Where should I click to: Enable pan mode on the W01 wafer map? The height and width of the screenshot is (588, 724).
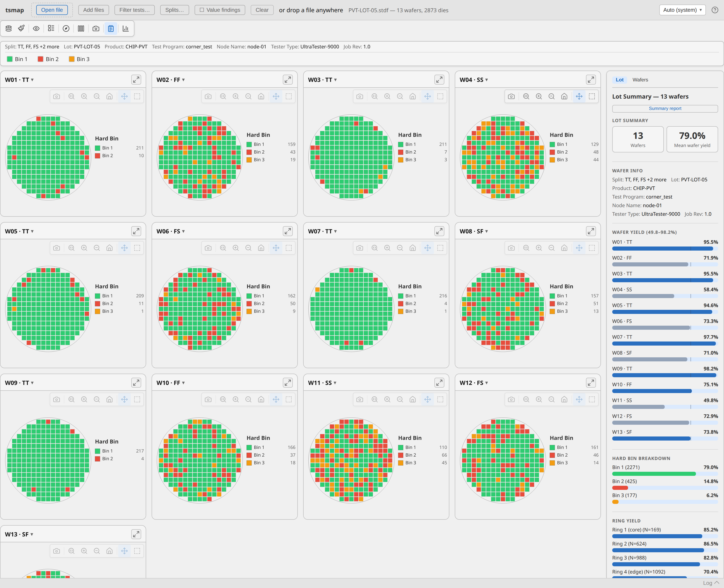(x=124, y=97)
